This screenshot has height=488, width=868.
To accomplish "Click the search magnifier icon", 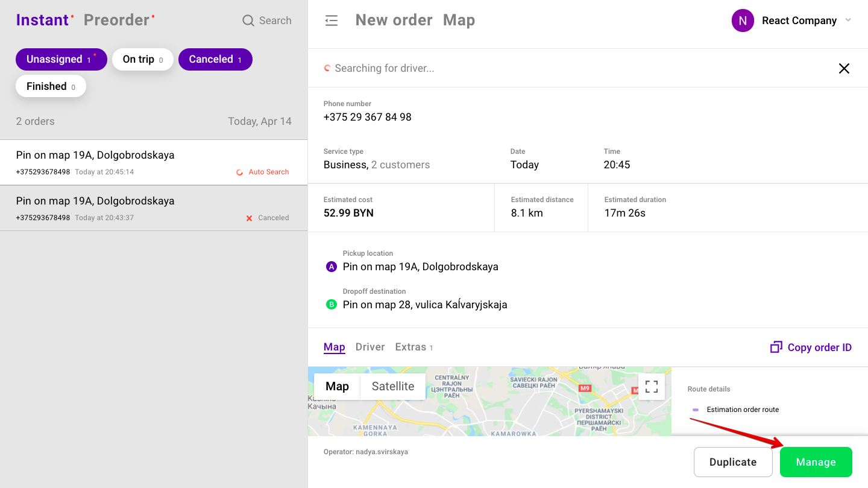I will tap(248, 21).
